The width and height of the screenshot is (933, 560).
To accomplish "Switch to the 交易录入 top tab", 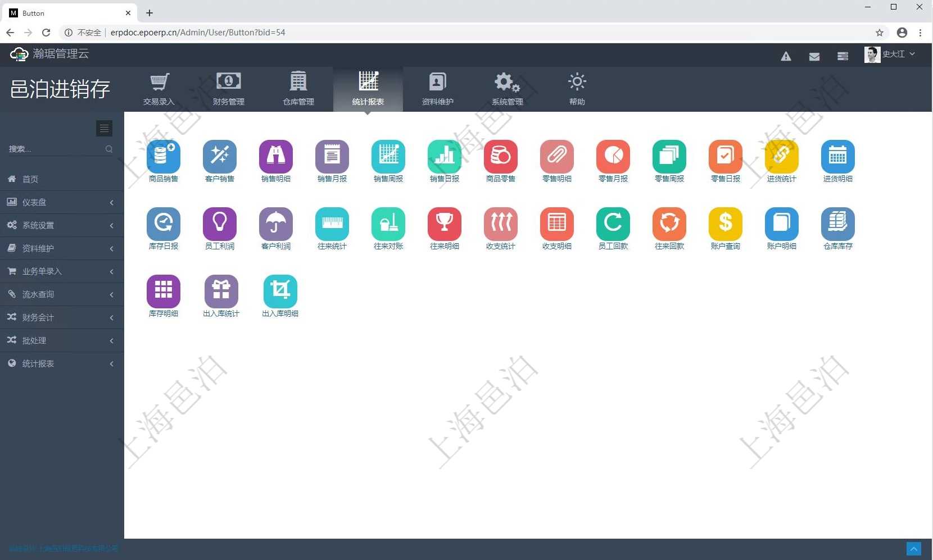I will pos(159,89).
